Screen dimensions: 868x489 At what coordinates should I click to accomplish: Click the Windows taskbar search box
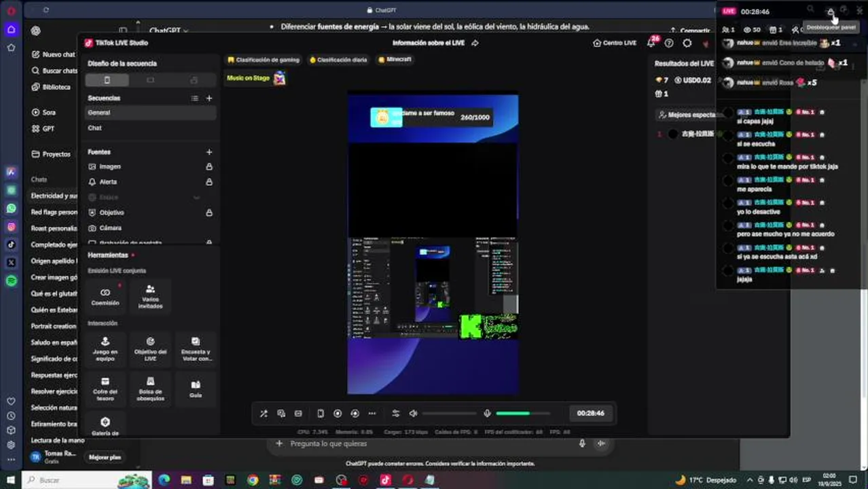[x=87, y=480]
